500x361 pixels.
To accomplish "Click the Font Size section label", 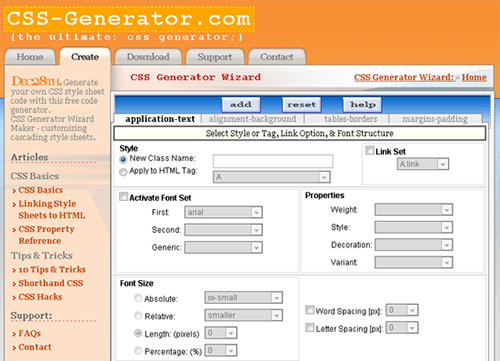I will click(x=137, y=283).
